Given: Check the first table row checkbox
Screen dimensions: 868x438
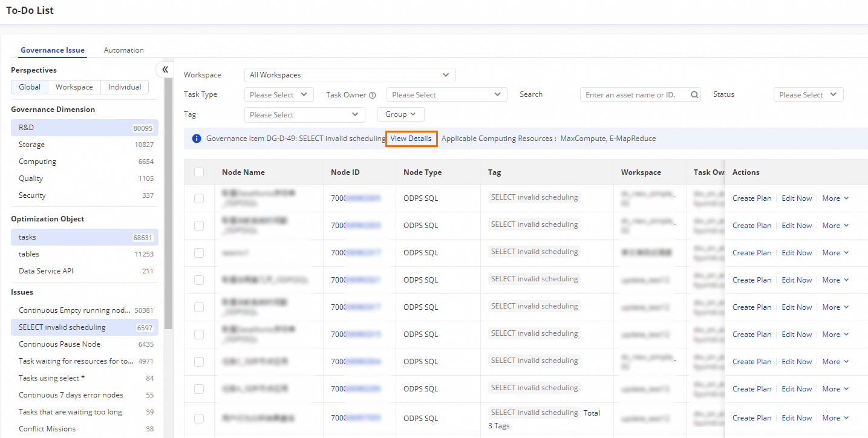Looking at the screenshot, I should pos(199,198).
